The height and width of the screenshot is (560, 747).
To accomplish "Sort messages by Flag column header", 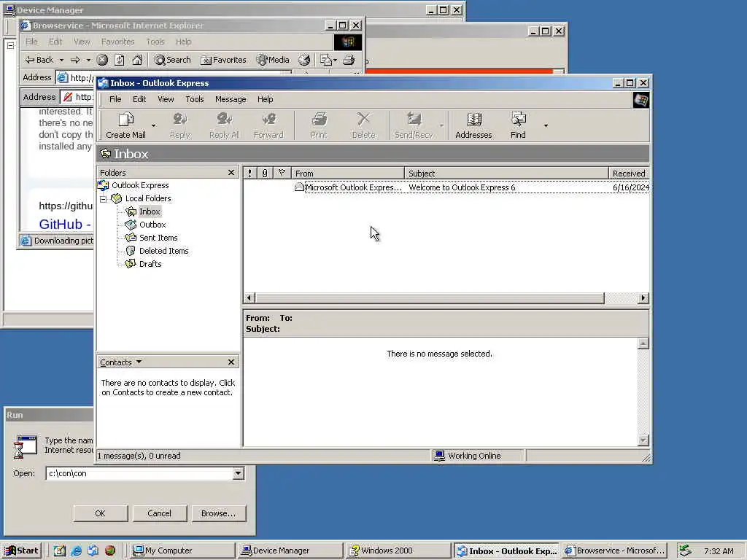I will 282,174.
